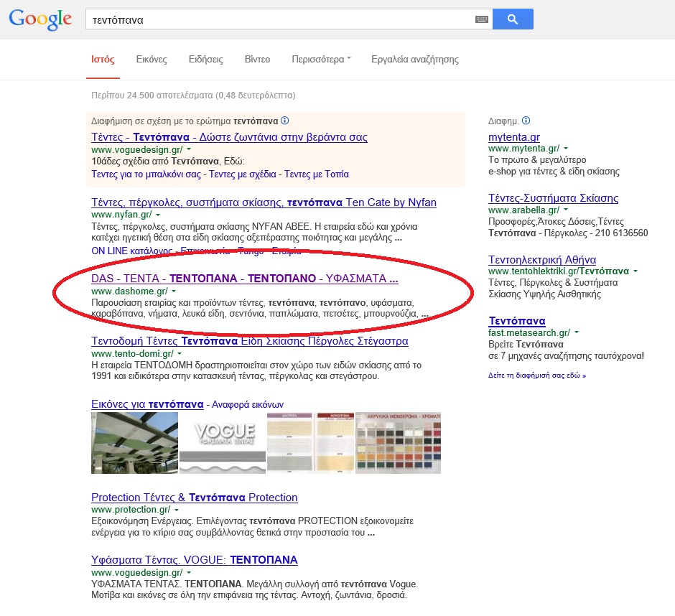Screen dimensions: 675x616
Task: Open the VOGUE logo image thumbnail
Action: coord(223,443)
